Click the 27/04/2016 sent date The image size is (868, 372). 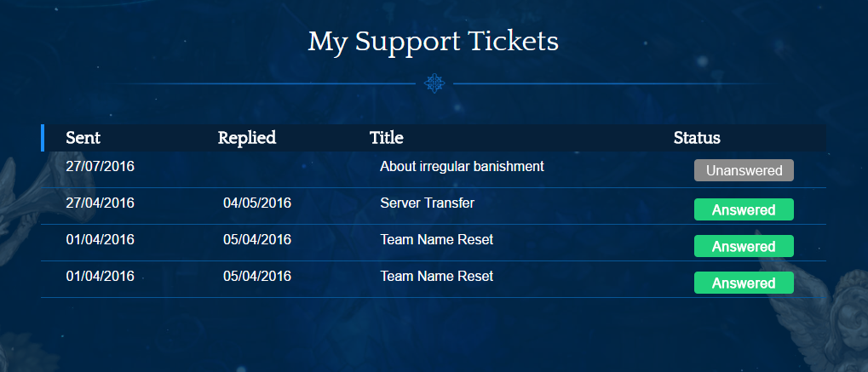(x=101, y=203)
